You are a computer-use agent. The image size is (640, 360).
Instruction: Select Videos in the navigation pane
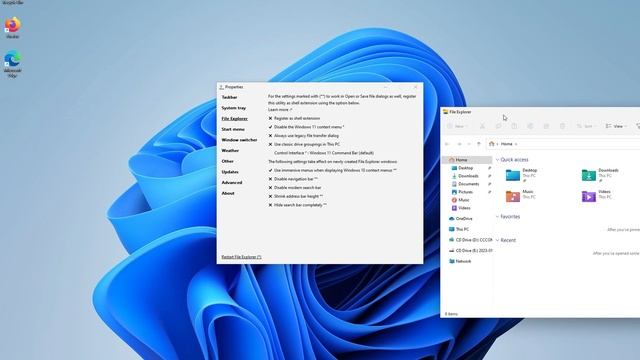(460, 208)
